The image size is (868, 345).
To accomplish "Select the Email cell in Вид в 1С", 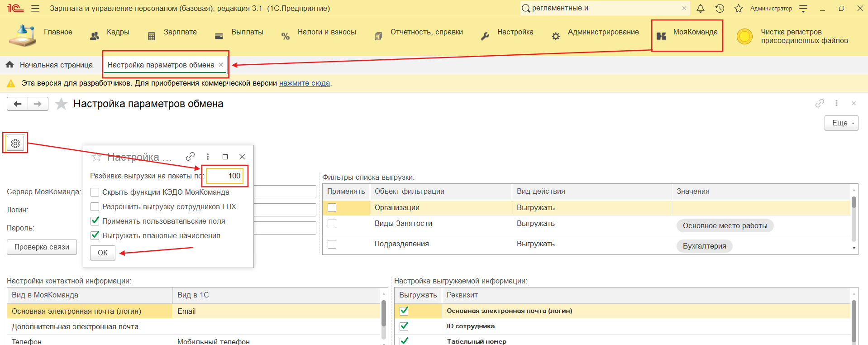I will [277, 311].
